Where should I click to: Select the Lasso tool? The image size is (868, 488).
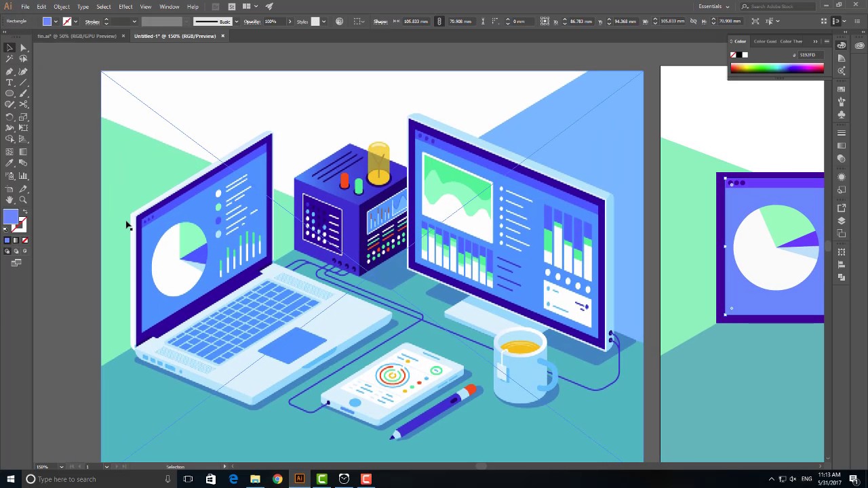click(x=23, y=59)
